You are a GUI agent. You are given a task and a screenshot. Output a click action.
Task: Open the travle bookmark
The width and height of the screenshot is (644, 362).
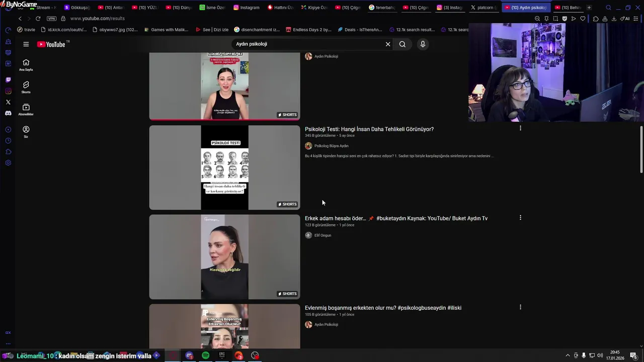26,30
